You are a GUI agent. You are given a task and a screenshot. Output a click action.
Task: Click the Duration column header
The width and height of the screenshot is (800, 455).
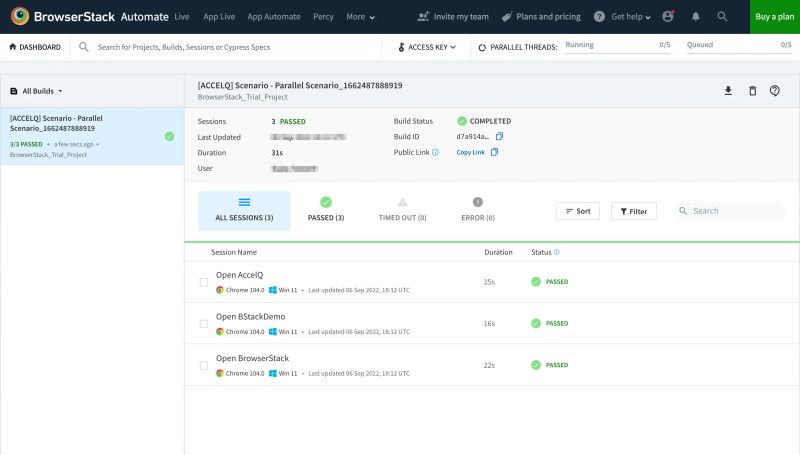(x=498, y=252)
